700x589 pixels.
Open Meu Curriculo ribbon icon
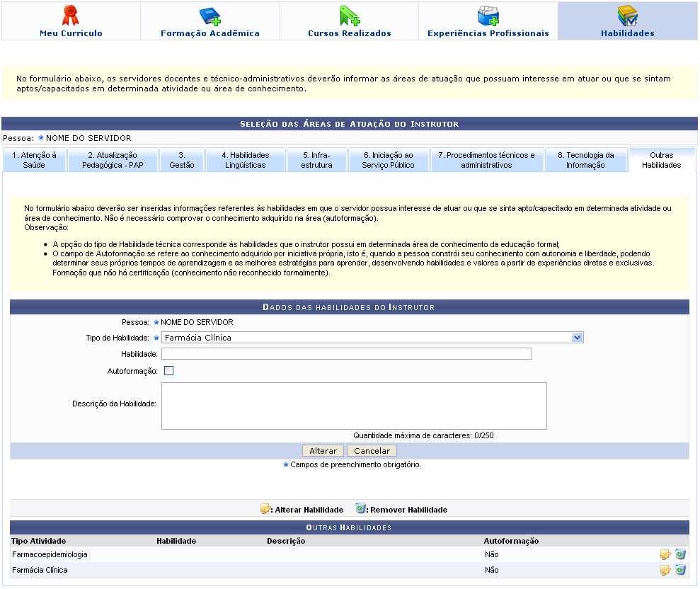(x=71, y=15)
